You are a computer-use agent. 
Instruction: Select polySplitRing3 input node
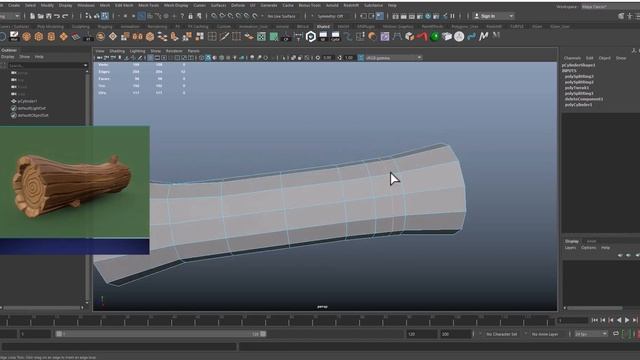pos(579,76)
